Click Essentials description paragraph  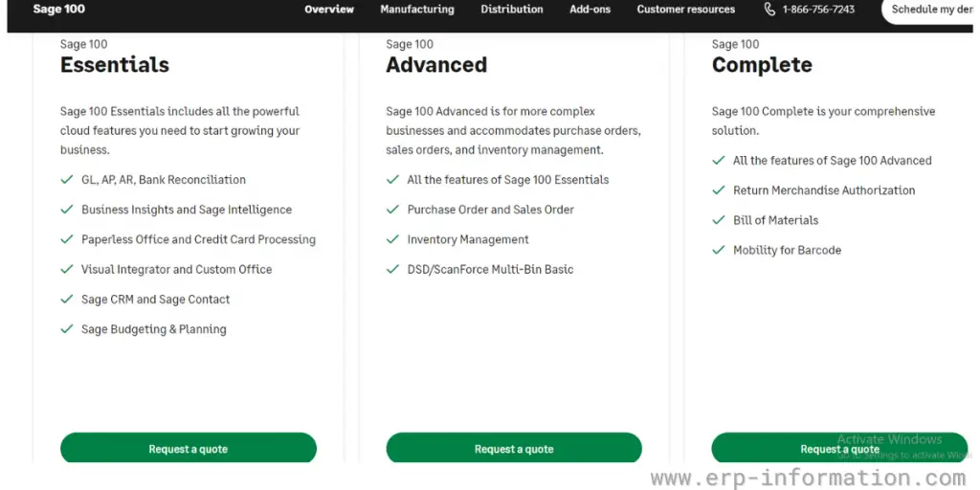(x=180, y=130)
